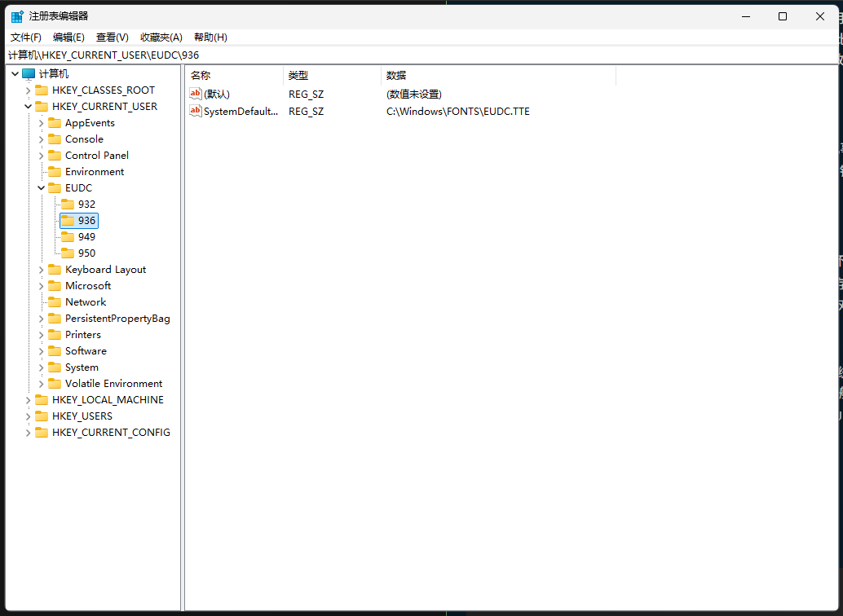Click the HKEY_LOCAL_MACHINE folder icon
Screen dimensions: 843x616
pyautogui.click(x=42, y=400)
